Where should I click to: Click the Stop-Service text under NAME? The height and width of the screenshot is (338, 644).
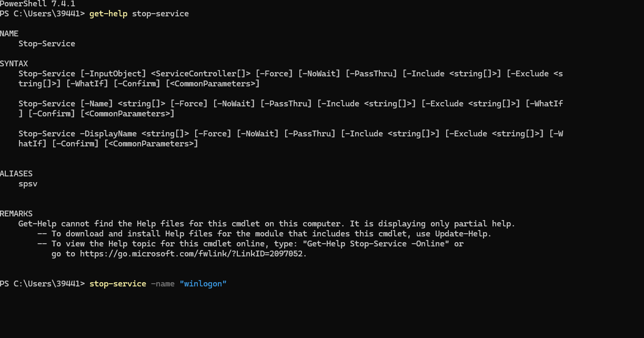(x=47, y=44)
